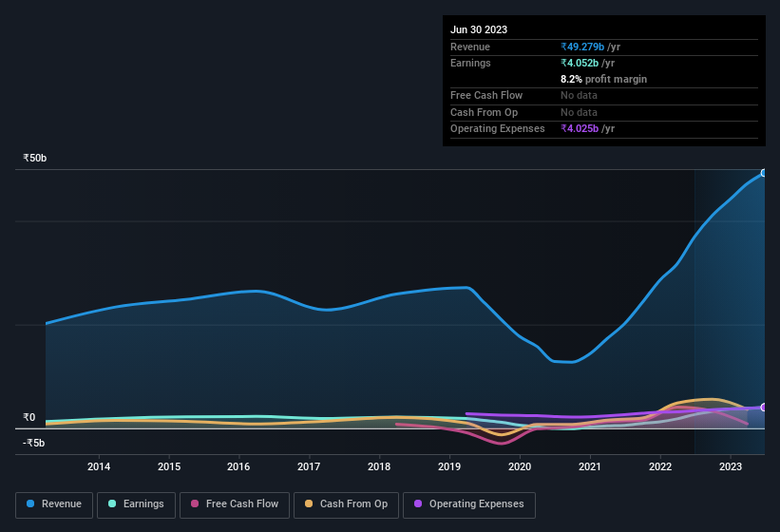
Task: Click the ₹50b y-axis label
Action: click(x=34, y=158)
